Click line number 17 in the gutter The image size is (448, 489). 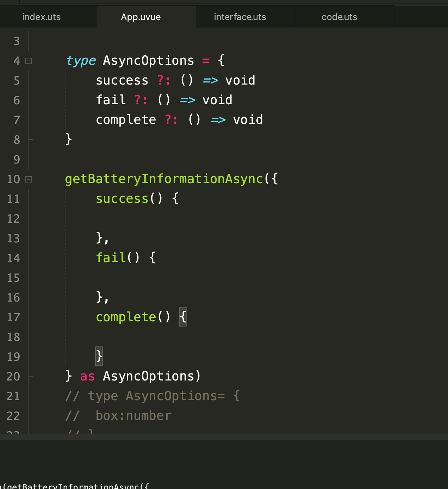(x=13, y=317)
